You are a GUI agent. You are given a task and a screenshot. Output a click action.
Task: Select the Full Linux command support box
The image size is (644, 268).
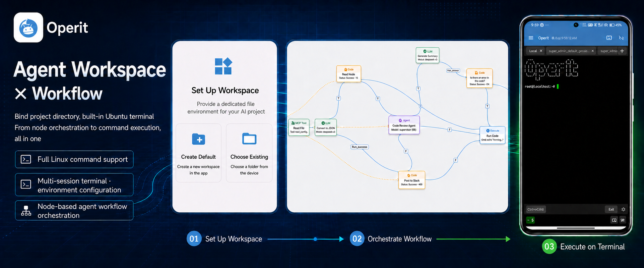(74, 159)
